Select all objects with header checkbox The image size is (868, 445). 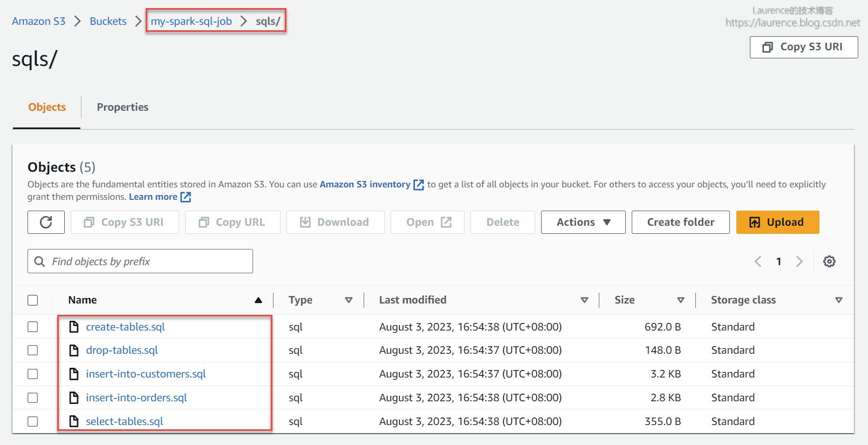point(33,300)
